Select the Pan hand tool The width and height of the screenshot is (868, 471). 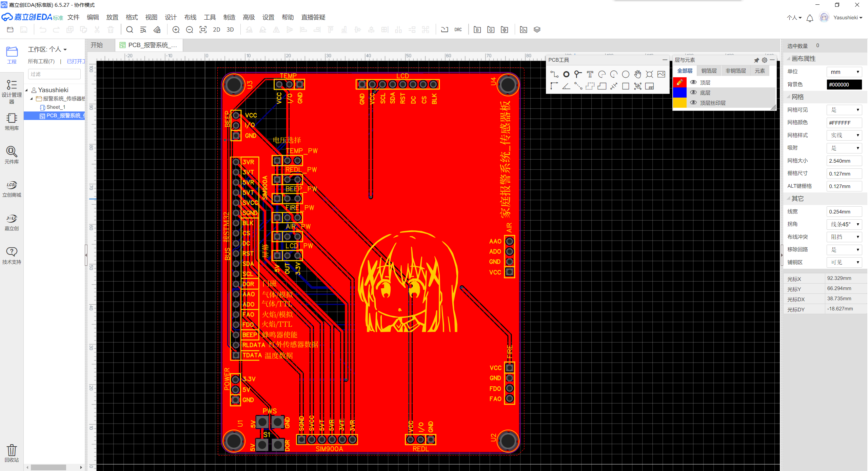(638, 74)
